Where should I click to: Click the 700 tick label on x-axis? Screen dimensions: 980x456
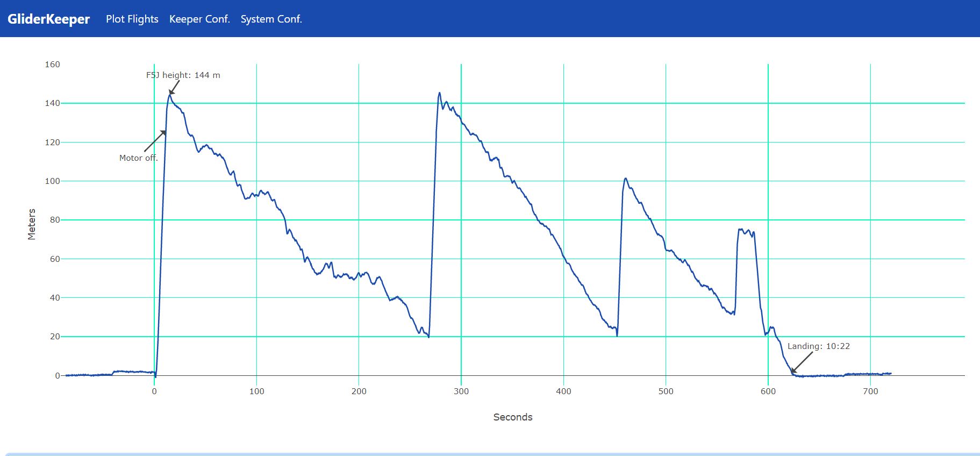click(x=870, y=391)
